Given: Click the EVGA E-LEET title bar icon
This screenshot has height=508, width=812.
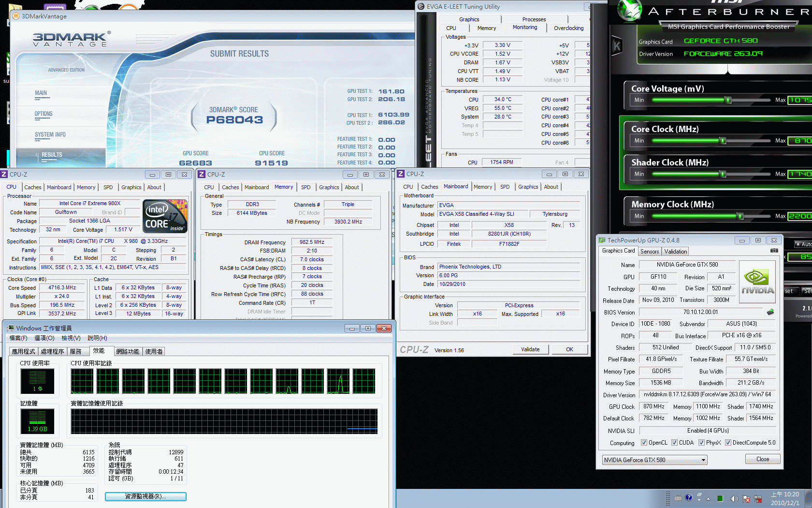Looking at the screenshot, I should coord(420,7).
